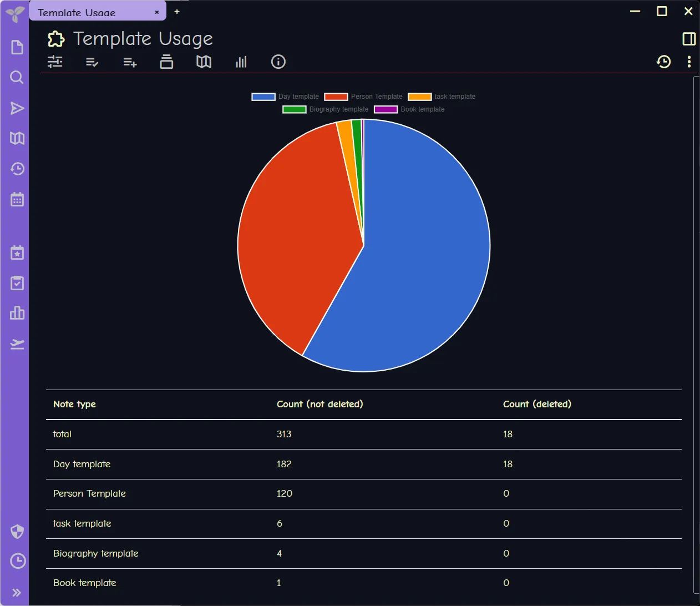700x606 pixels.
Task: Click the total count value 313
Action: point(284,434)
